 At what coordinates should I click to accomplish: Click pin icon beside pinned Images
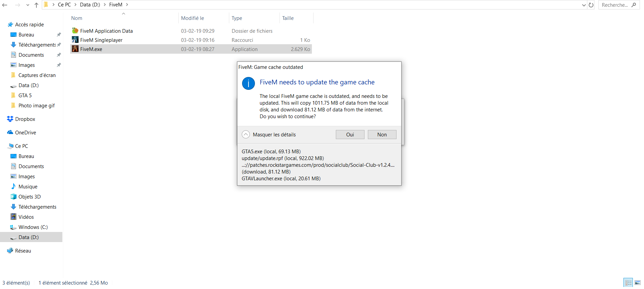point(59,65)
